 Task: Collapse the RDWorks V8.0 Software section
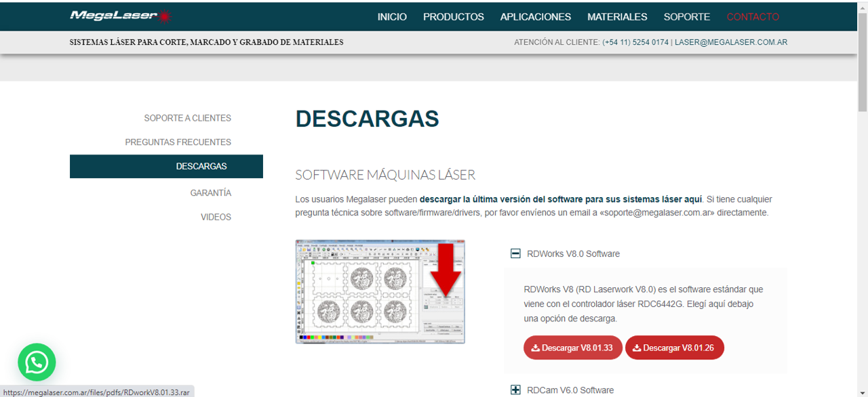click(x=515, y=253)
